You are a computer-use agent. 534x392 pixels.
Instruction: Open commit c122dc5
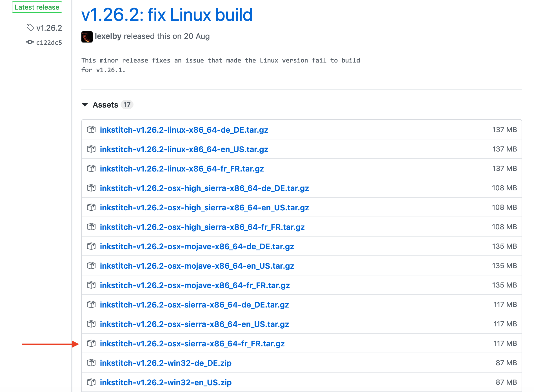pos(49,43)
